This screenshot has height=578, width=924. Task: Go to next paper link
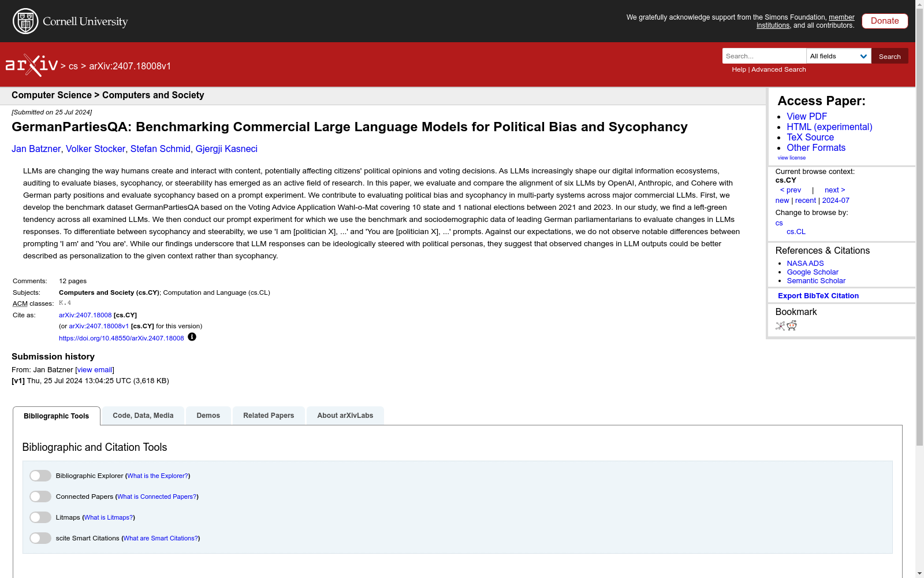tap(834, 190)
